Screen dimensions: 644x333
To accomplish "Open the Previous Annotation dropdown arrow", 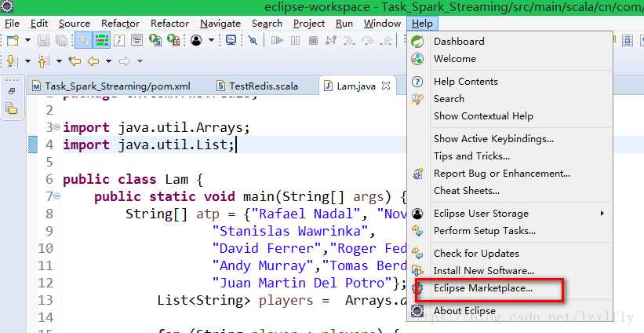I will click(59, 61).
